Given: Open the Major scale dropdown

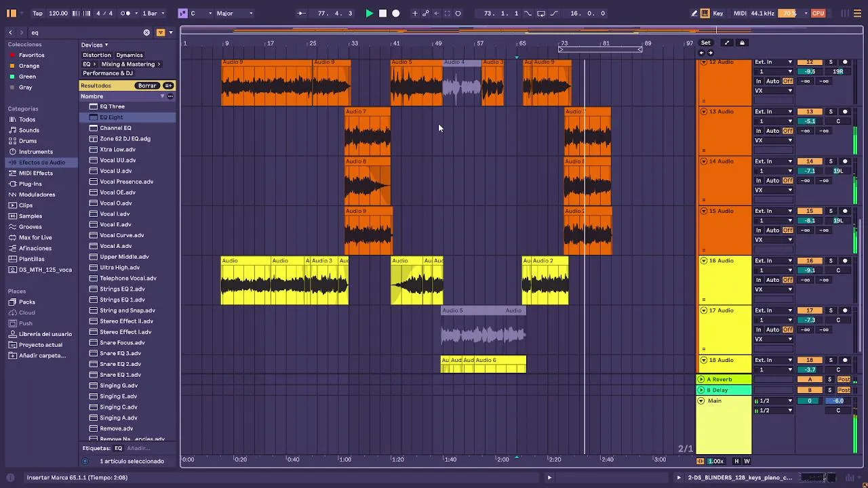Looking at the screenshot, I should click(235, 13).
